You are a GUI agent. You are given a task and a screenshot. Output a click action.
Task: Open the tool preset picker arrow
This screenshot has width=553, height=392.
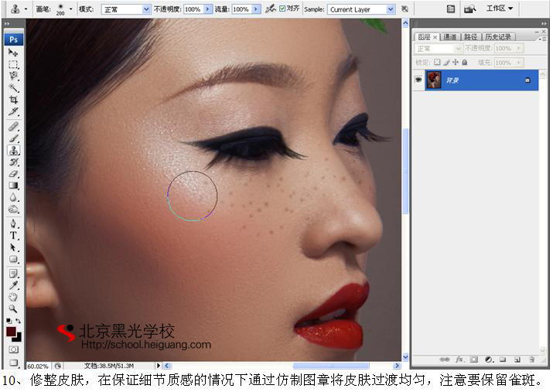pyautogui.click(x=26, y=9)
